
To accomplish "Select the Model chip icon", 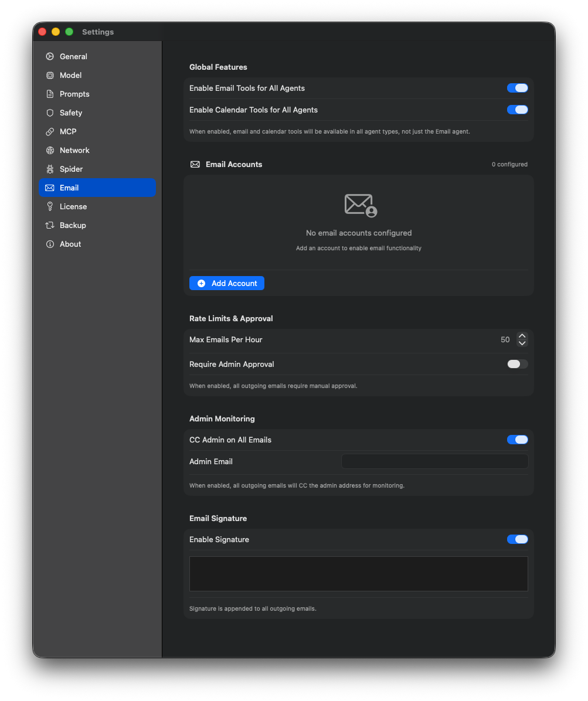I will [50, 75].
